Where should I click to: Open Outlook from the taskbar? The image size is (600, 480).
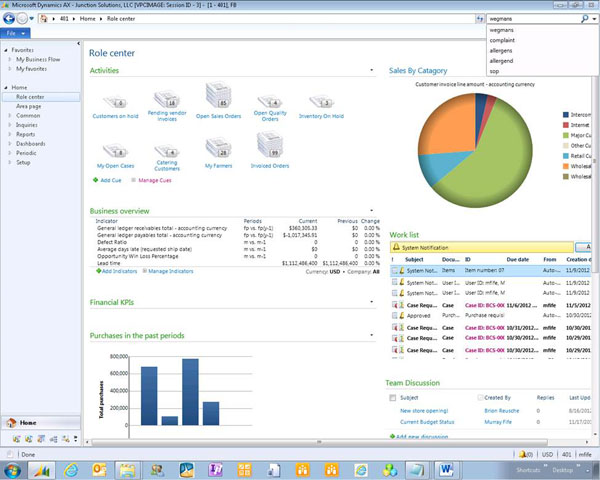click(x=99, y=470)
